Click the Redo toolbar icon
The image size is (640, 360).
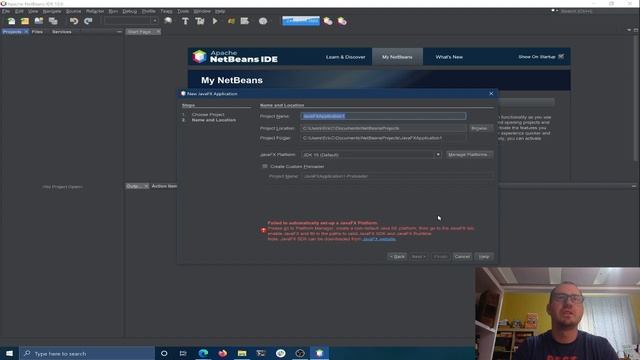[88, 21]
